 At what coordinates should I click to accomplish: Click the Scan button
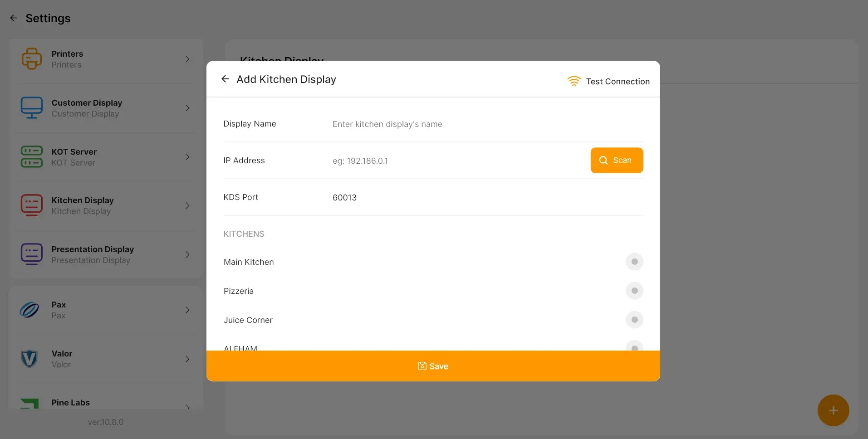click(x=617, y=160)
